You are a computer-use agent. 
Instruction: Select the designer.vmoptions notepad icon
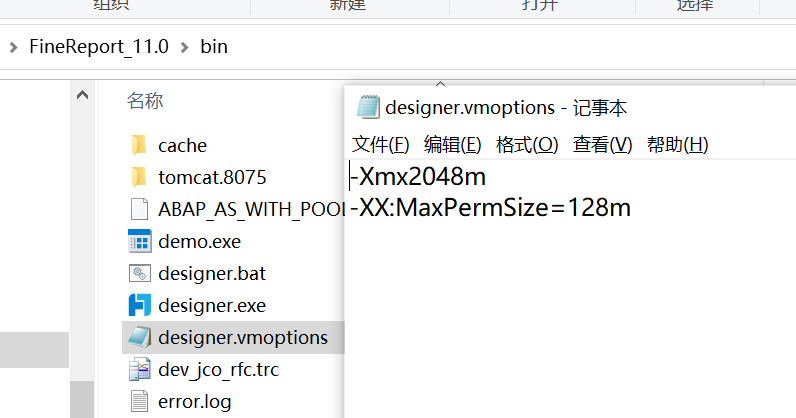point(140,337)
